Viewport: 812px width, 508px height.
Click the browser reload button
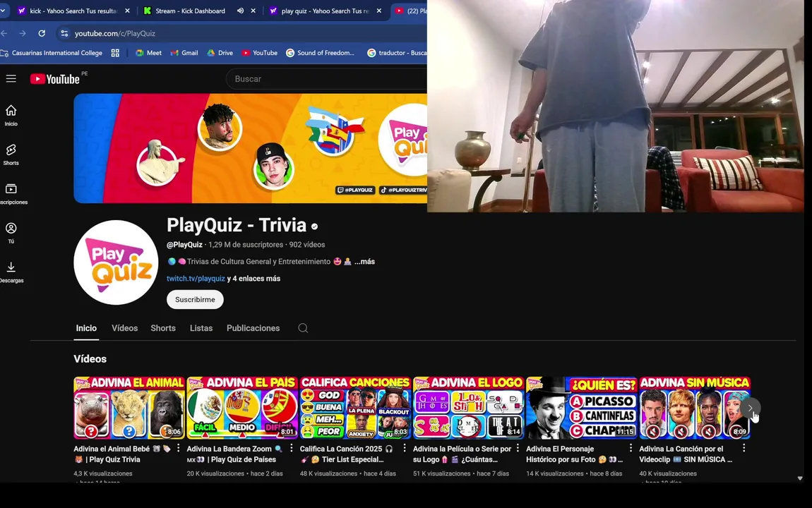(42, 33)
